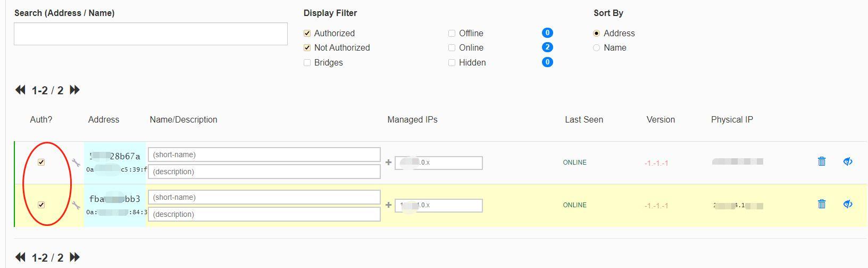Go to next page using top arrows

click(75, 90)
